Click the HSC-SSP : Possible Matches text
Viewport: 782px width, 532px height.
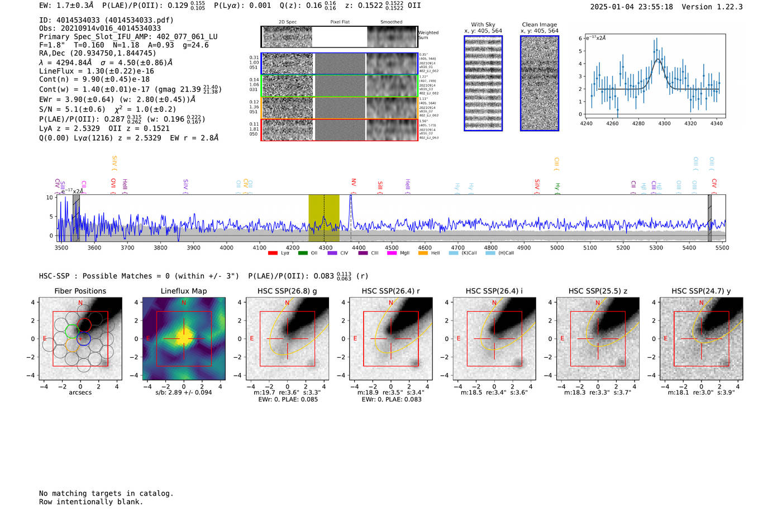139,276
